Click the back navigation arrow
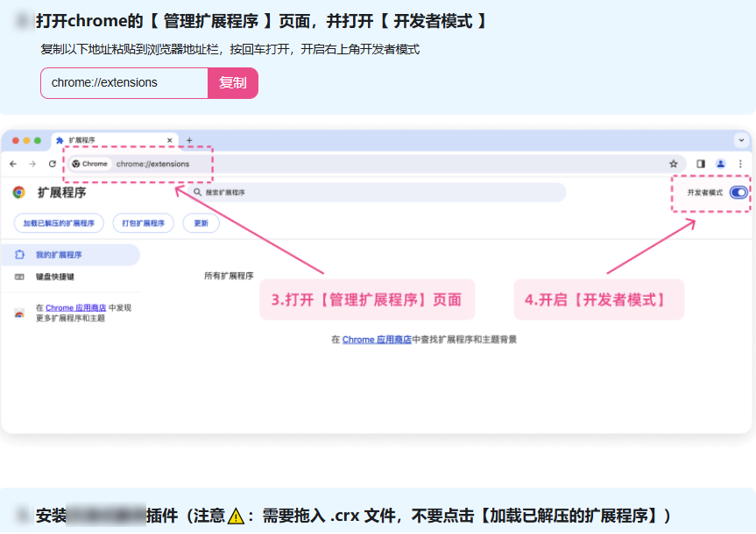The height and width of the screenshot is (534, 756). click(12, 164)
